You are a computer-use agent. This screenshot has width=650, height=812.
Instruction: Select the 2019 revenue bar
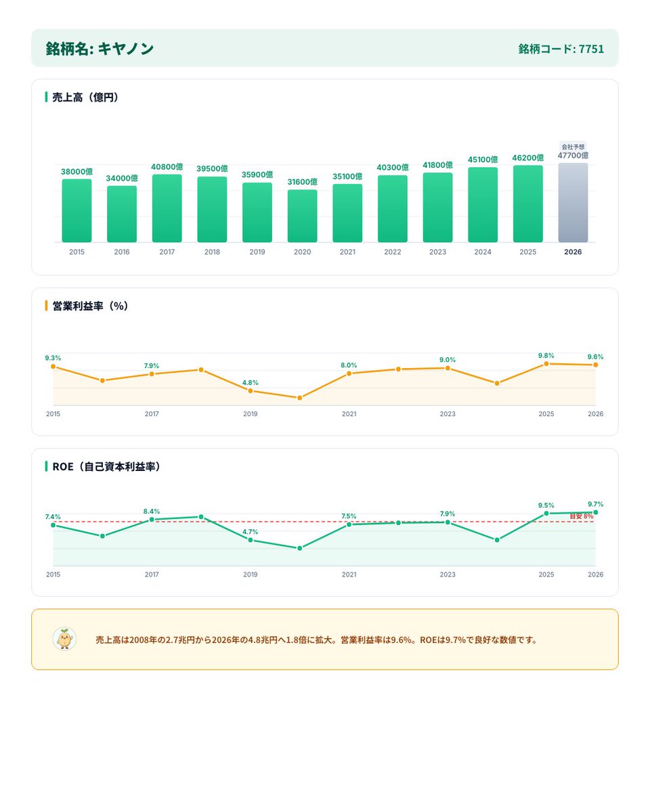[x=257, y=212]
